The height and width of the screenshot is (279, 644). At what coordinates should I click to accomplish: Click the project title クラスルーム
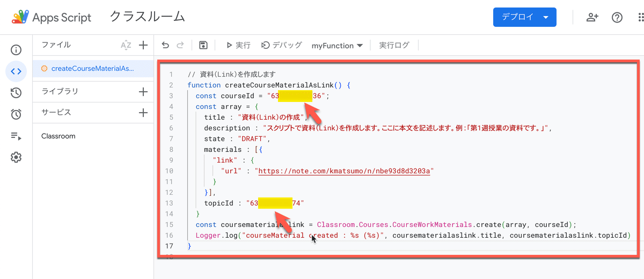tap(147, 17)
